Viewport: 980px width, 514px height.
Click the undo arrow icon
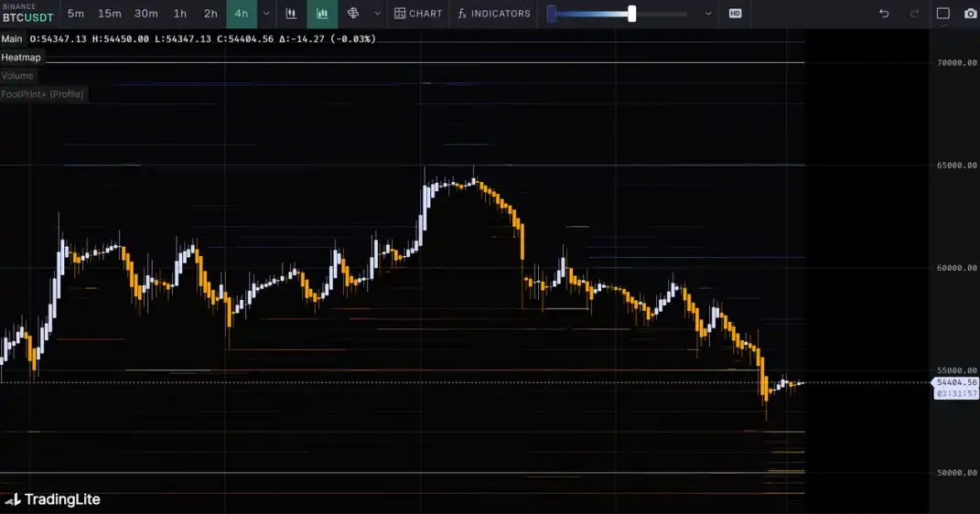click(x=883, y=14)
